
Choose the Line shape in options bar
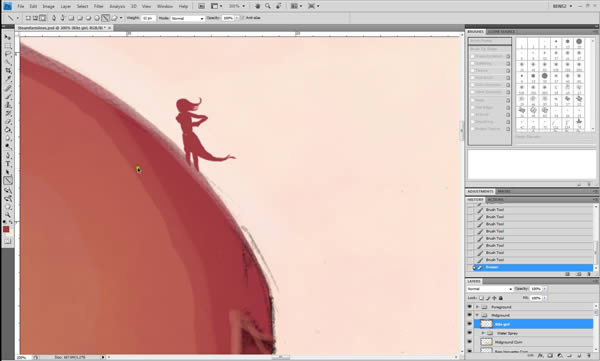[105, 18]
